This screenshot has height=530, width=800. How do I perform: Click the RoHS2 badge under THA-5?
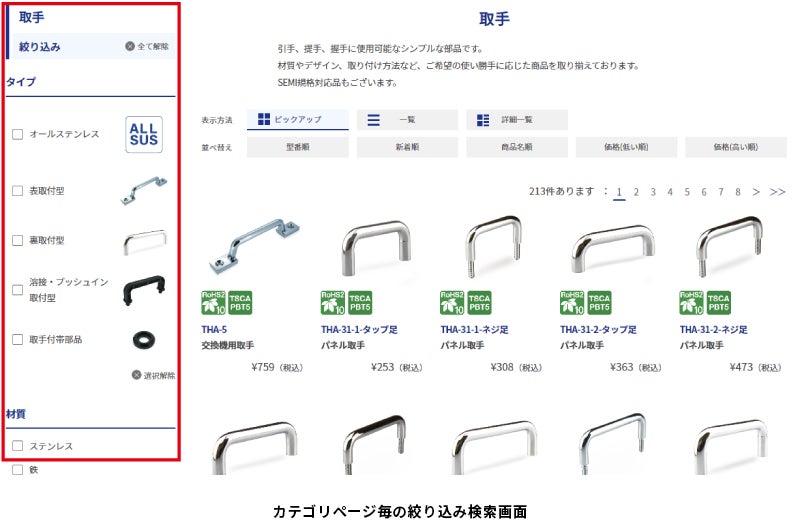[x=213, y=302]
